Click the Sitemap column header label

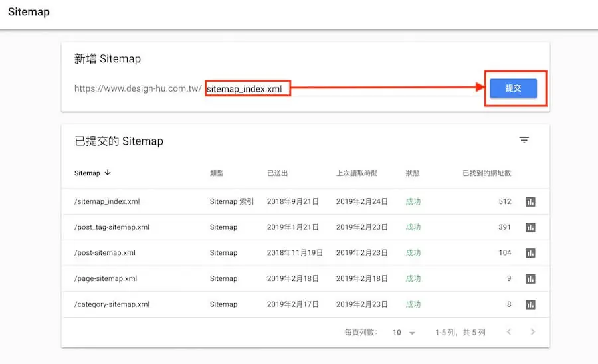point(87,173)
